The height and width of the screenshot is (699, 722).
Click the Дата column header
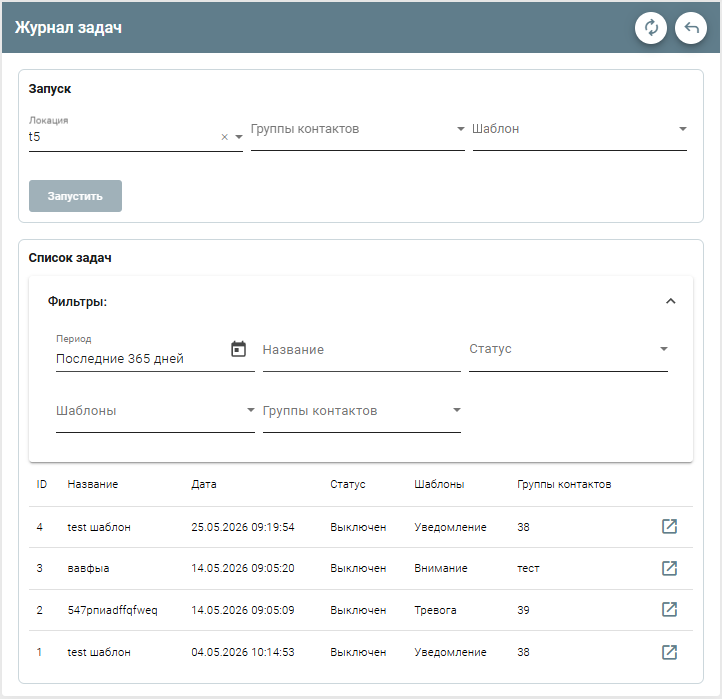point(204,484)
